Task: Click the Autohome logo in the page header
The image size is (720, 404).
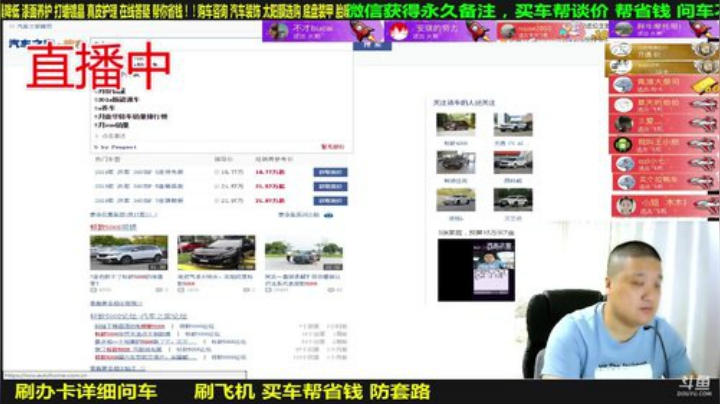Action: pos(44,44)
